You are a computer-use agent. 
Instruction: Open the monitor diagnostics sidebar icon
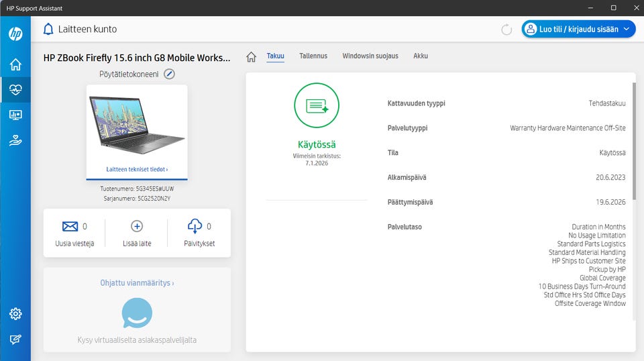click(15, 115)
